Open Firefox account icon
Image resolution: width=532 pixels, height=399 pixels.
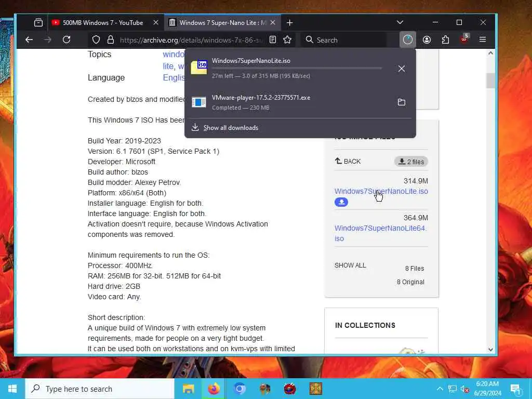427,39
